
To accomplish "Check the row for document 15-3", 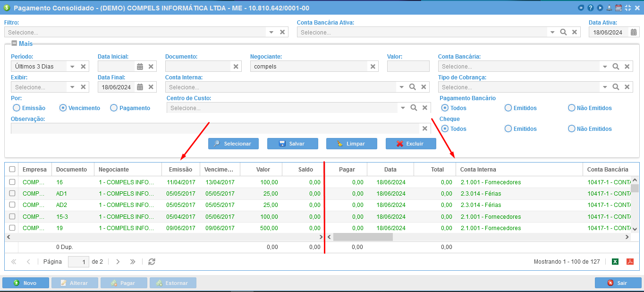I will click(12, 216).
